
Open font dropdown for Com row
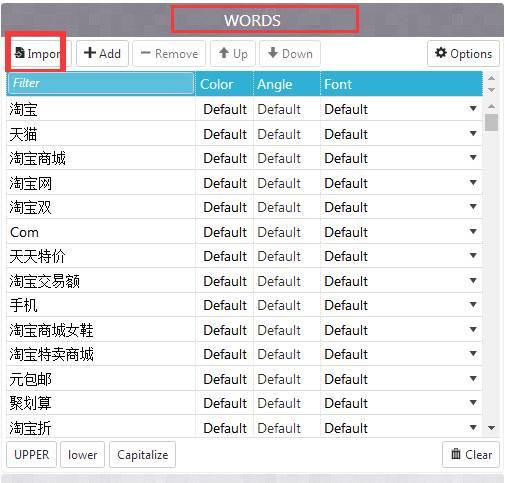click(473, 231)
